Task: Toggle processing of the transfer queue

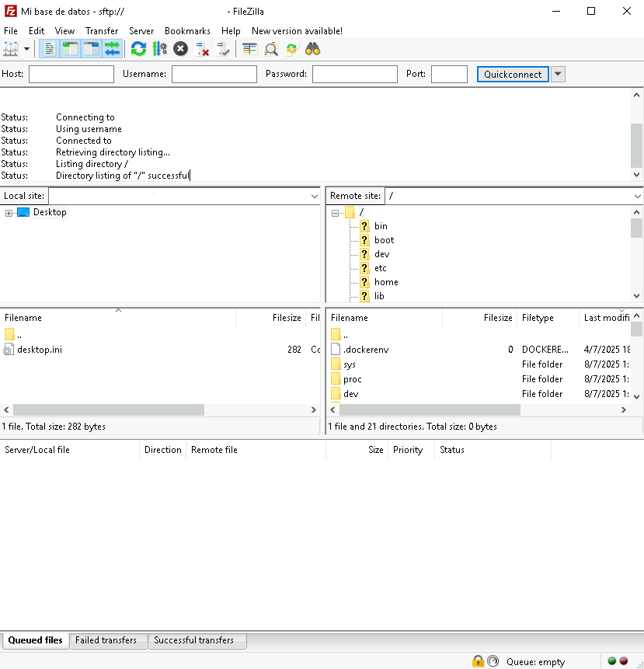Action: coord(159,49)
